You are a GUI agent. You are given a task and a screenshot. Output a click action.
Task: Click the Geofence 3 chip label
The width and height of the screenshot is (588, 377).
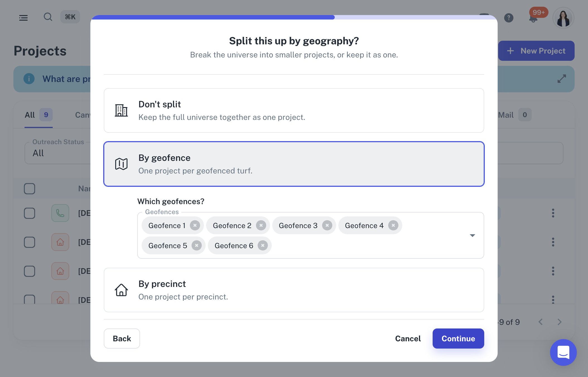(x=298, y=225)
